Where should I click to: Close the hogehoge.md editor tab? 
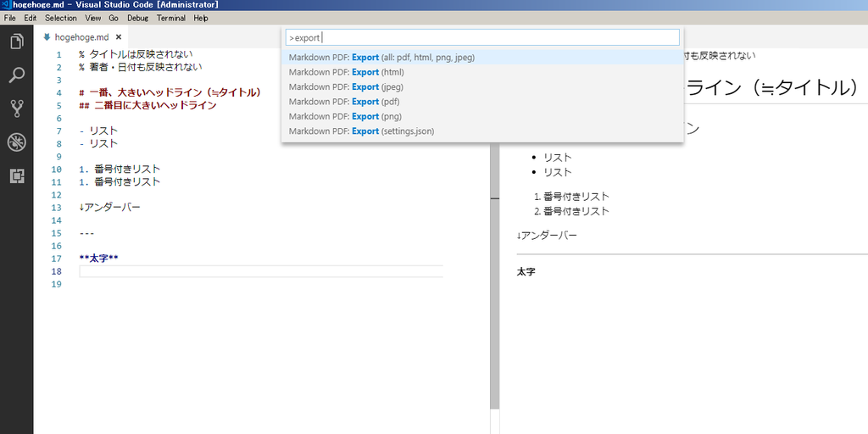pyautogui.click(x=118, y=37)
